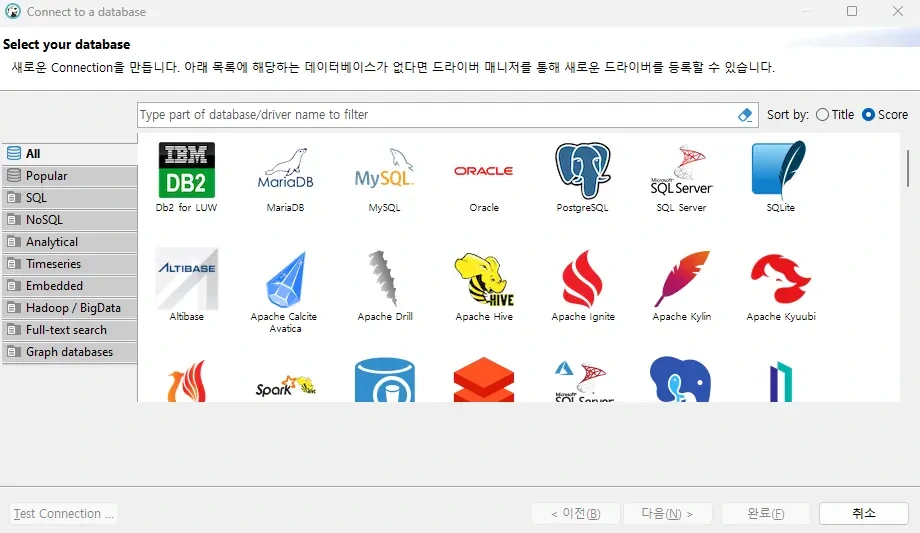
Task: Select the orange phoenix flame icon
Action: 187,380
